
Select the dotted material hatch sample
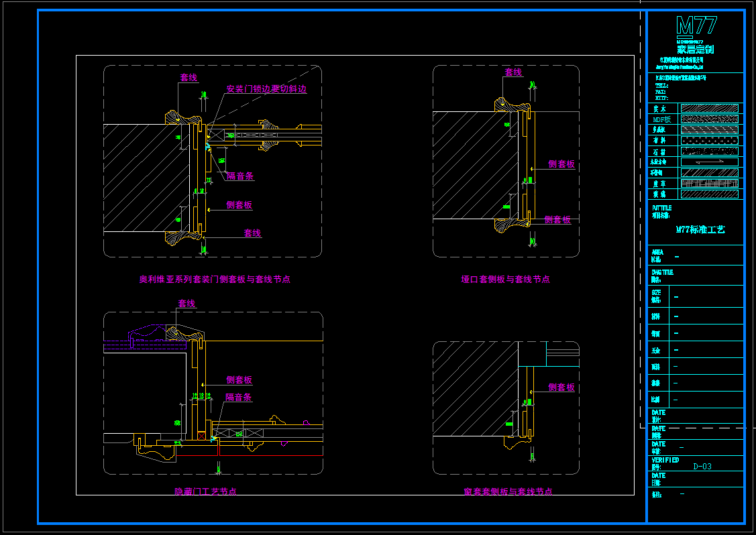(709, 141)
